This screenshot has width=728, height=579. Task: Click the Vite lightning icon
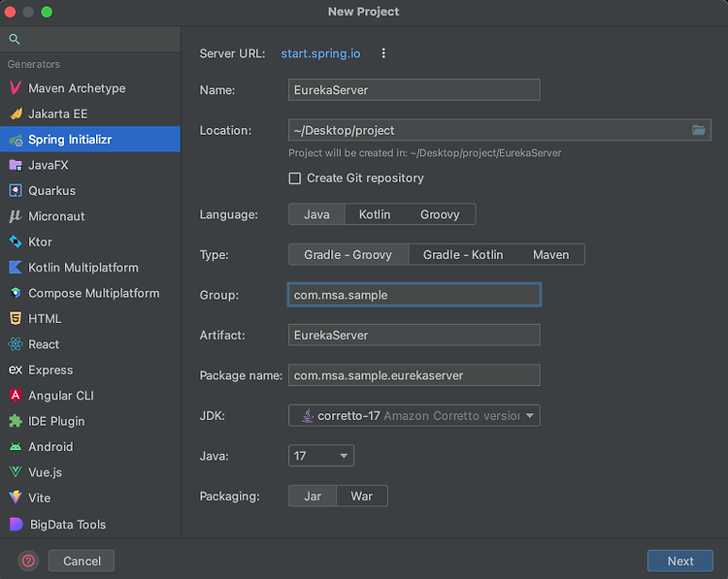pyautogui.click(x=16, y=498)
